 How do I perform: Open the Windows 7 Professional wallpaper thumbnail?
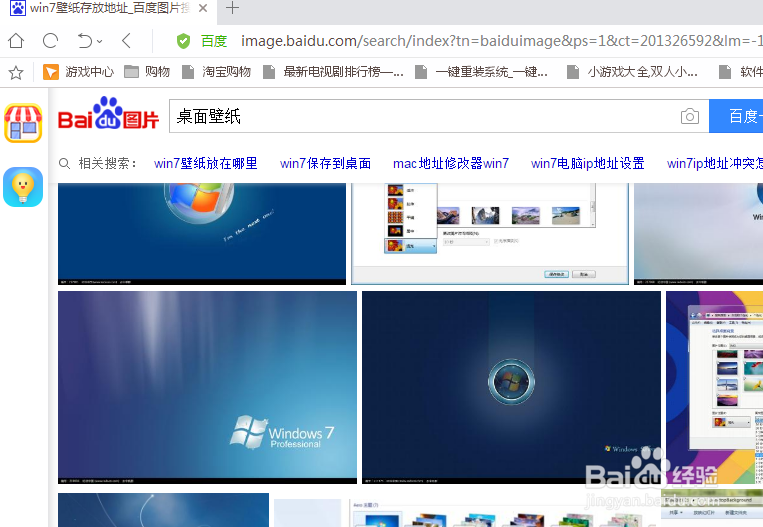point(207,387)
